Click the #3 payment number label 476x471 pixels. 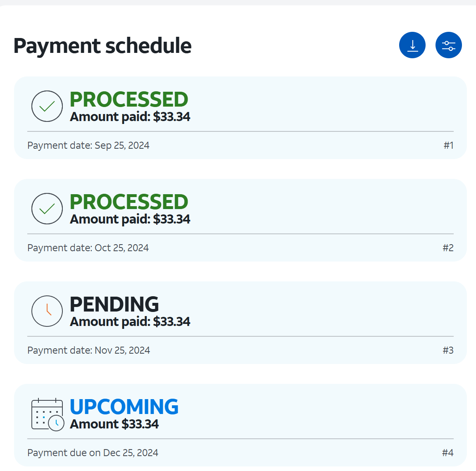448,350
